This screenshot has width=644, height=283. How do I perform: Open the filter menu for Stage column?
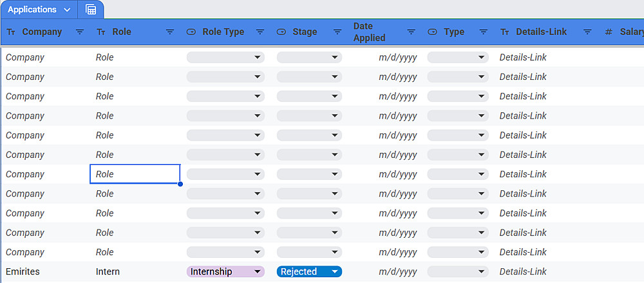pyautogui.click(x=337, y=32)
